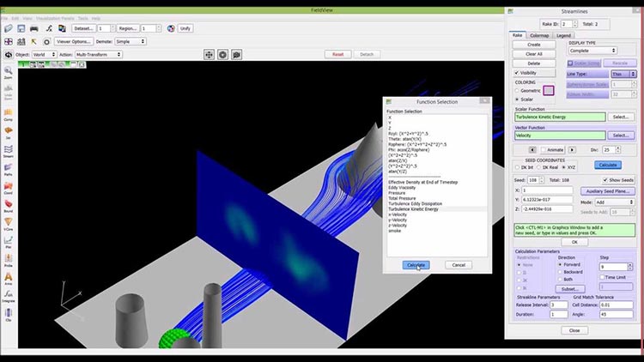The image size is (644, 362).
Task: Open the Integrate panel in the left sidebar
Action: (9, 297)
